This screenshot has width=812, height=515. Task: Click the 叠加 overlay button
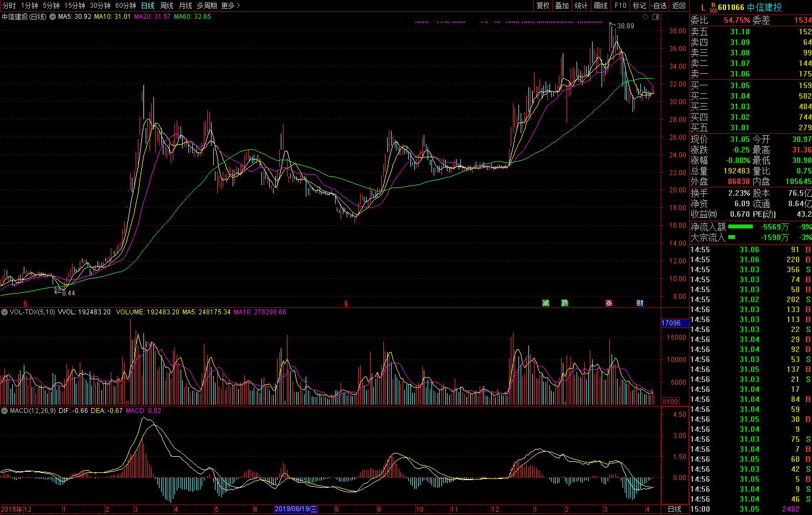tap(562, 6)
